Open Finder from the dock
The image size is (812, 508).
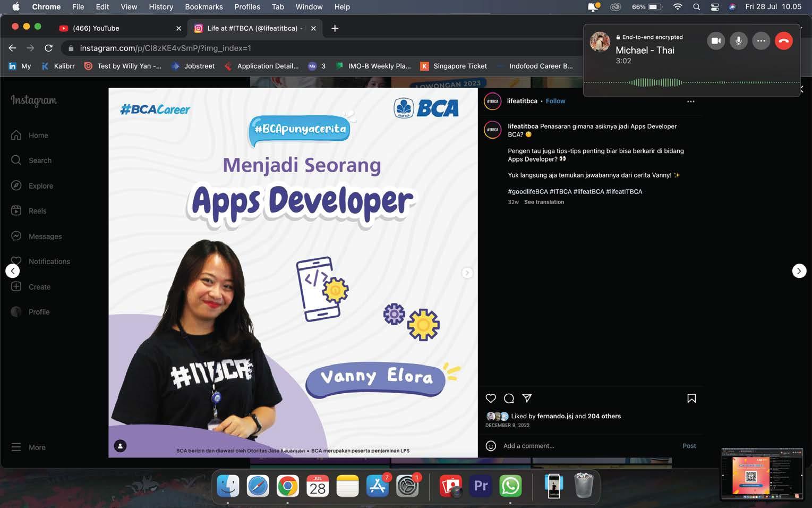click(x=228, y=486)
